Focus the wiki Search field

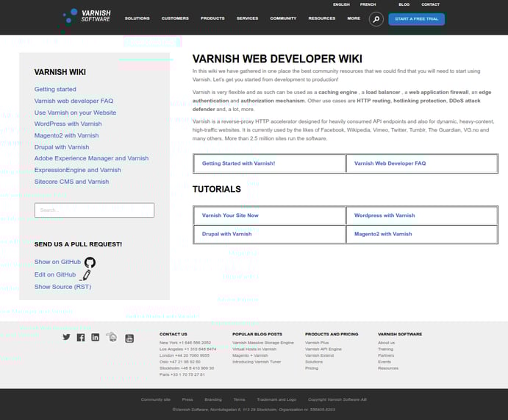click(94, 210)
